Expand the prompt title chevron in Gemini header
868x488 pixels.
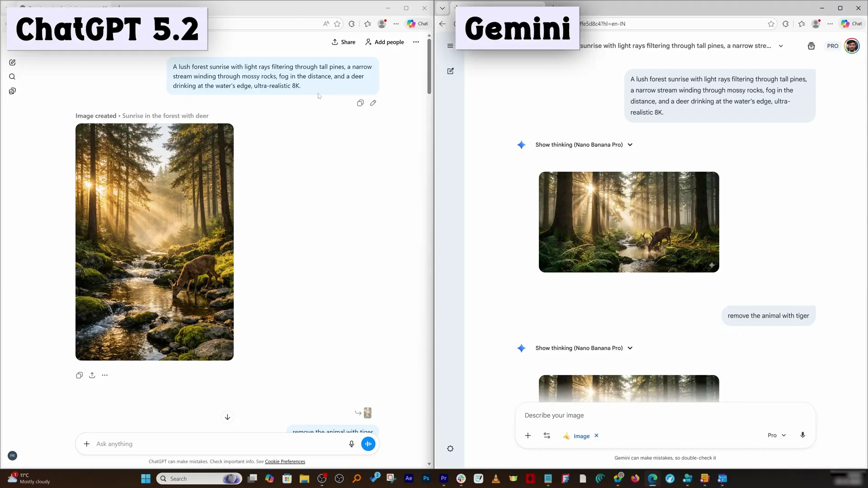tap(781, 46)
